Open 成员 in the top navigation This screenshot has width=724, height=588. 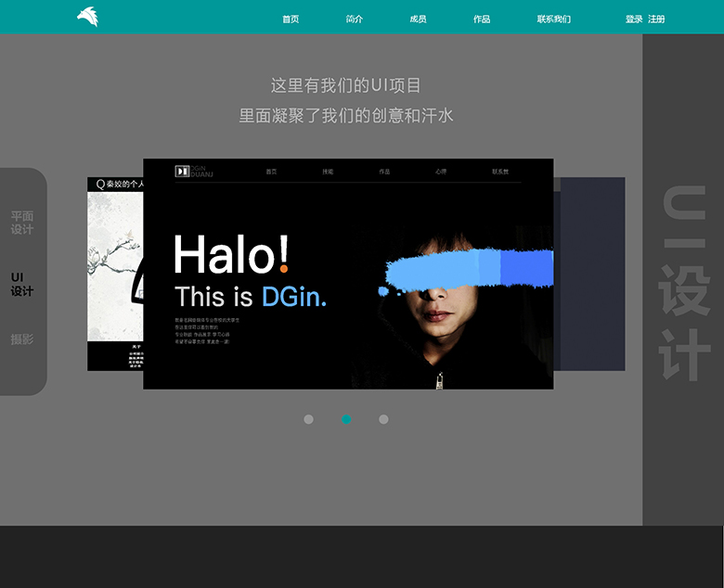(x=418, y=19)
